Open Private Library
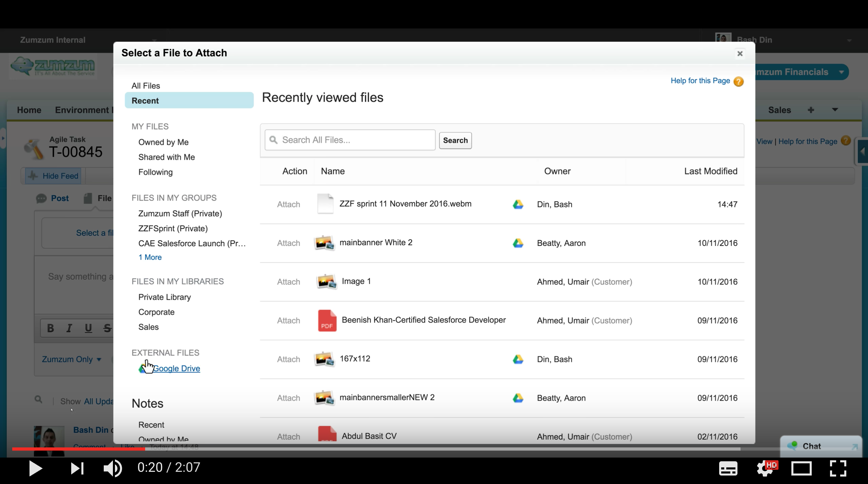 [164, 297]
